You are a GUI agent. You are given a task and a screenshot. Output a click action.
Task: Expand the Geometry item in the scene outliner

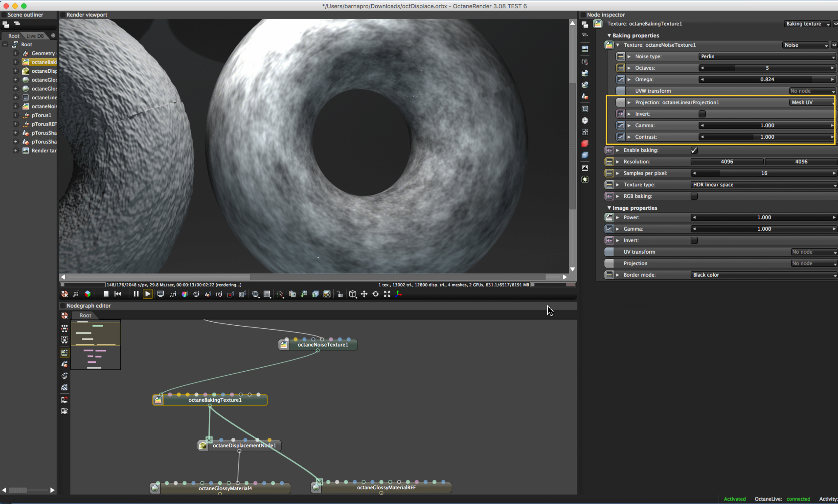click(16, 53)
